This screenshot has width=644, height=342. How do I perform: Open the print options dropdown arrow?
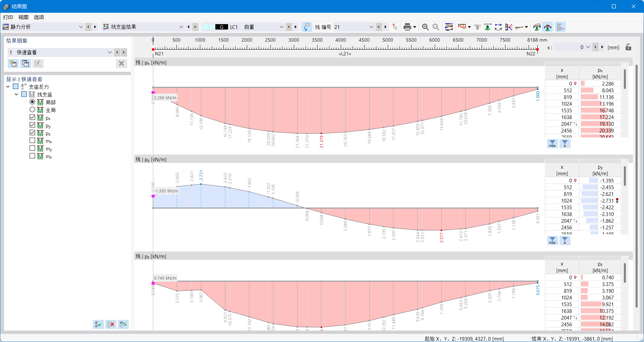415,27
